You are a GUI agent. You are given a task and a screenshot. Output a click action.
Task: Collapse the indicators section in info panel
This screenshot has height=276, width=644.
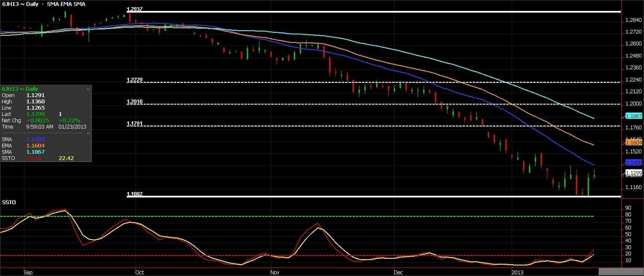(x=88, y=133)
